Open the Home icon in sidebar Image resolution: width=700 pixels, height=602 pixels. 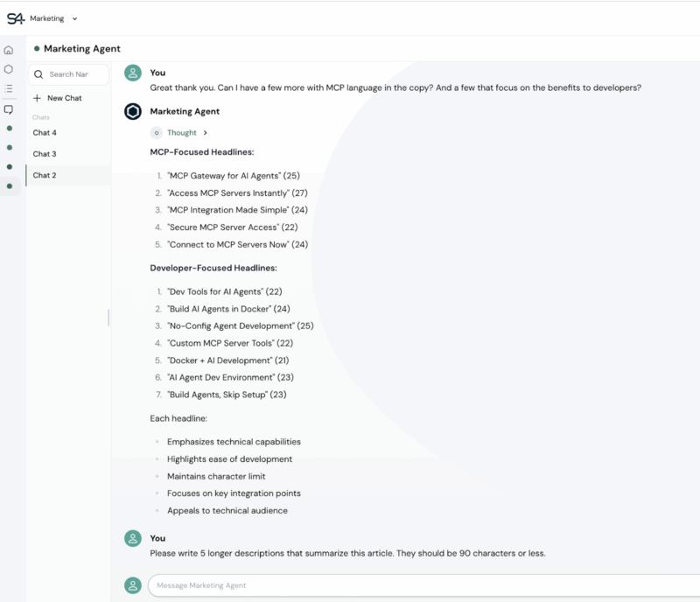pos(9,50)
